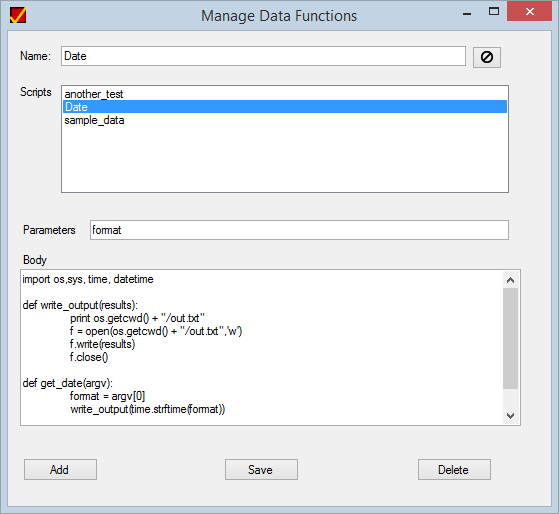Click the Body scrollbar down arrow
559x514 pixels.
tap(511, 416)
